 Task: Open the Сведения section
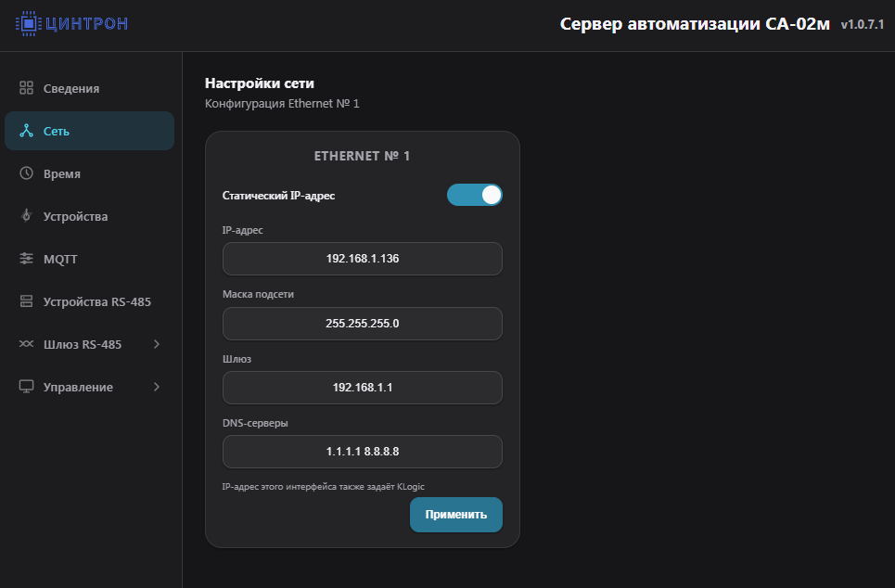[90, 88]
